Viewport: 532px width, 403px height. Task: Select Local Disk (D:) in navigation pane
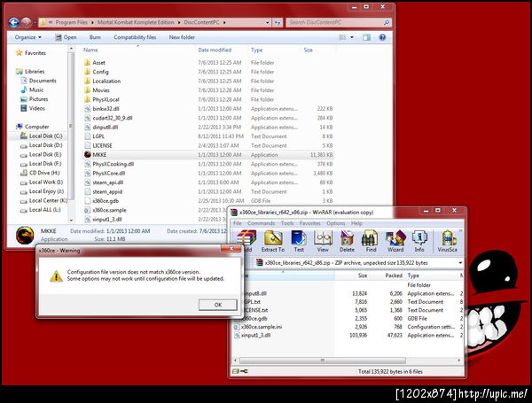(x=45, y=145)
